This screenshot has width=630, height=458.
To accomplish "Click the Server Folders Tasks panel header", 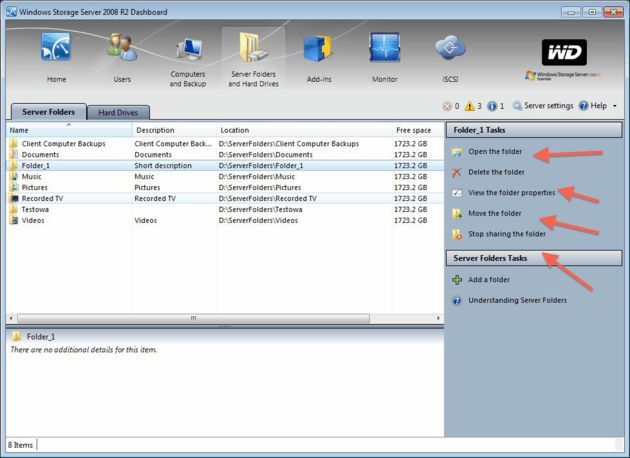I will click(x=534, y=258).
